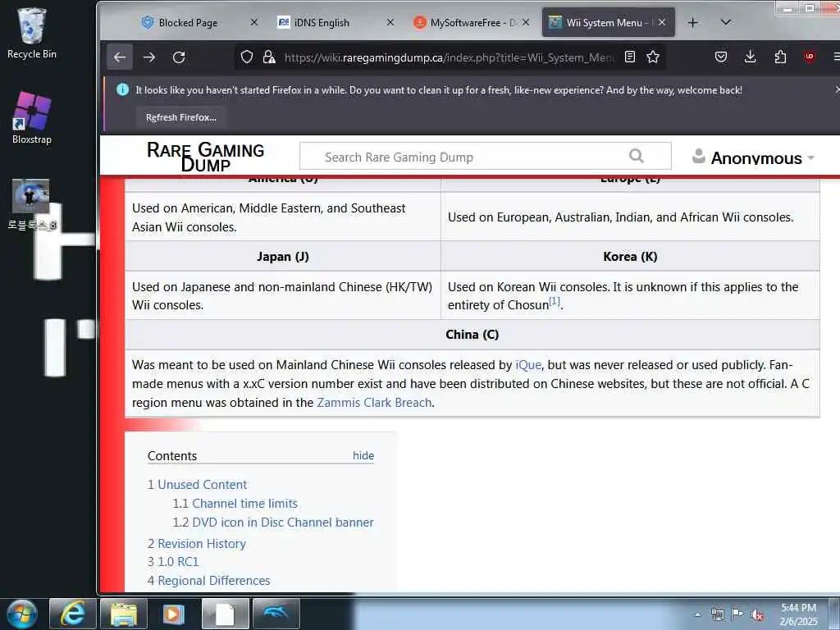Reload the current page
Viewport: 840px width, 630px height.
(179, 57)
